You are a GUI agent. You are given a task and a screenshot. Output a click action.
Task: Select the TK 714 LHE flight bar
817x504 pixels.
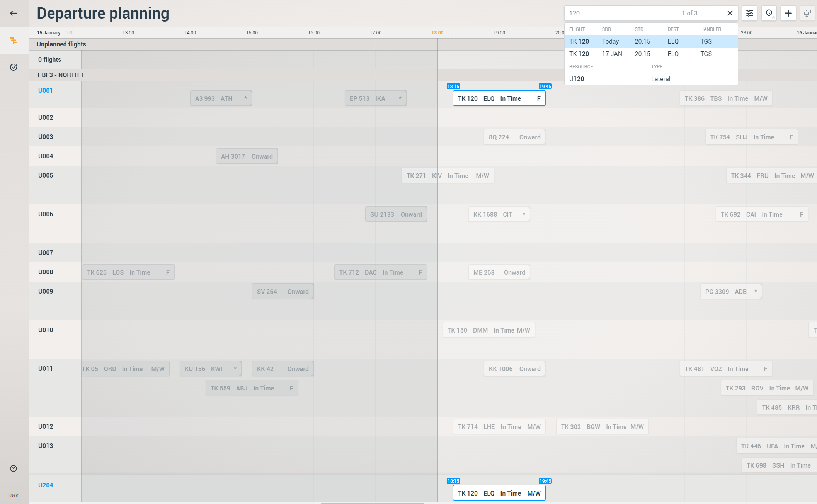coord(499,427)
